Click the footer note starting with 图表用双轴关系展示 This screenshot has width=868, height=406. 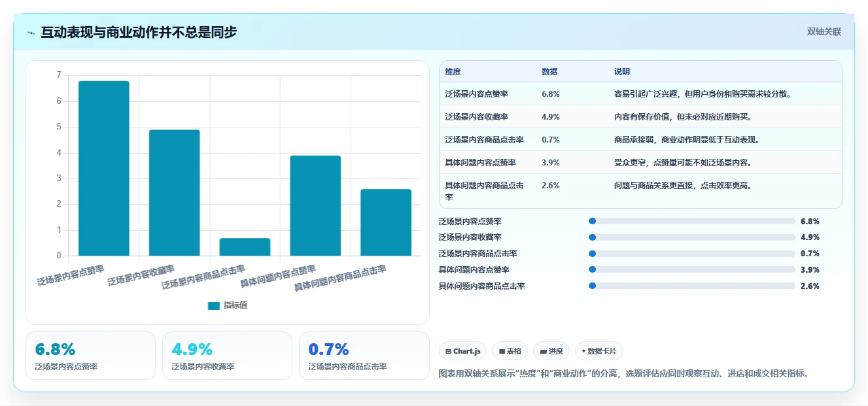click(x=623, y=374)
